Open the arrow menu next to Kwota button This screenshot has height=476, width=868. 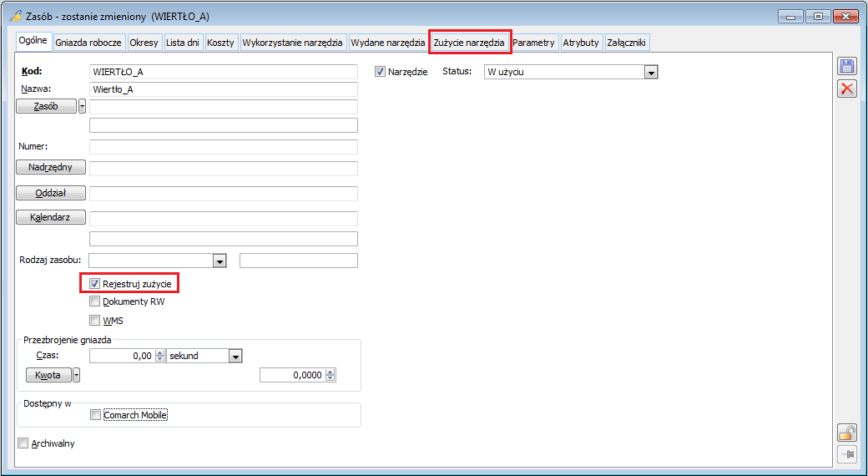pyautogui.click(x=77, y=375)
